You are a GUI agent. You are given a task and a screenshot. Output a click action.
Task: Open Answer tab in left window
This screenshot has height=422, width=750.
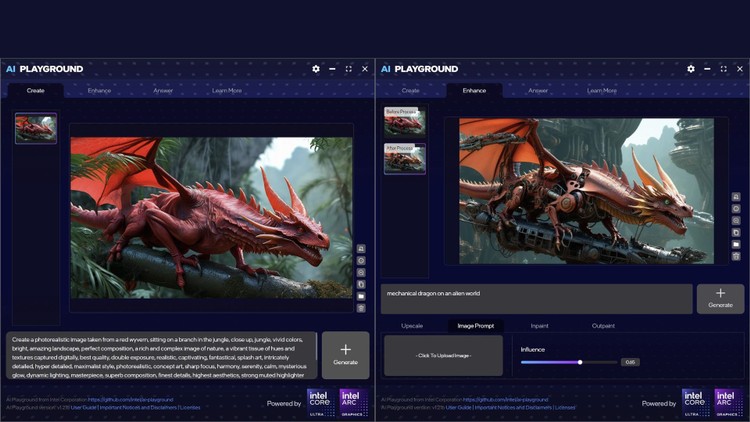pos(163,90)
